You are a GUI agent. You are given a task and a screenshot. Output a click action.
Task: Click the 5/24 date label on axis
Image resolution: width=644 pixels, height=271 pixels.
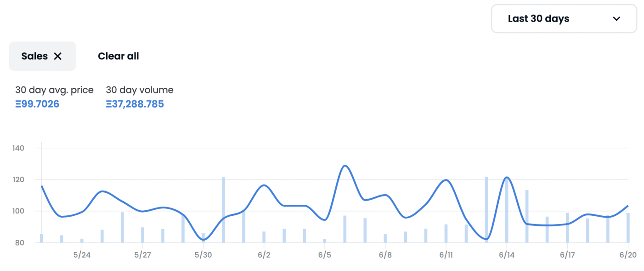(x=82, y=255)
